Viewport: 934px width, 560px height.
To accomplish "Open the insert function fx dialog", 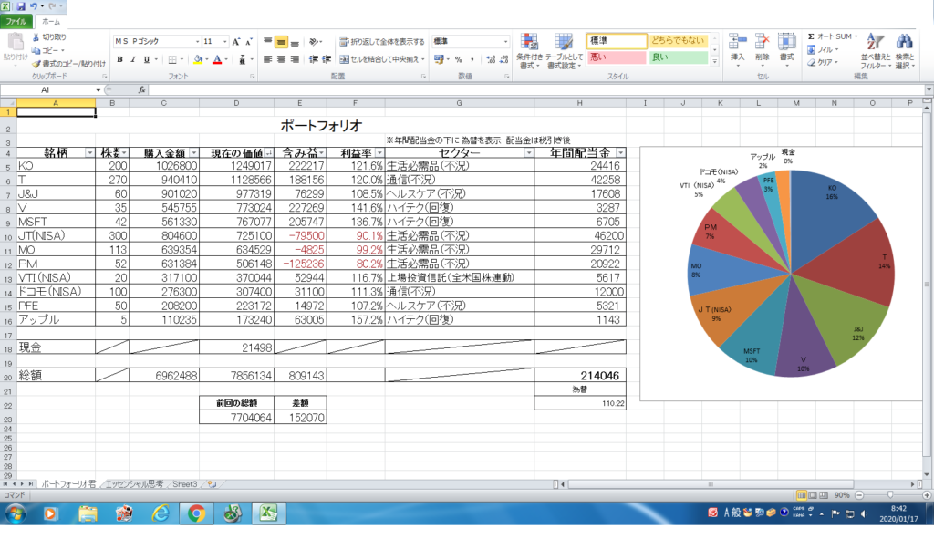I will pos(141,90).
